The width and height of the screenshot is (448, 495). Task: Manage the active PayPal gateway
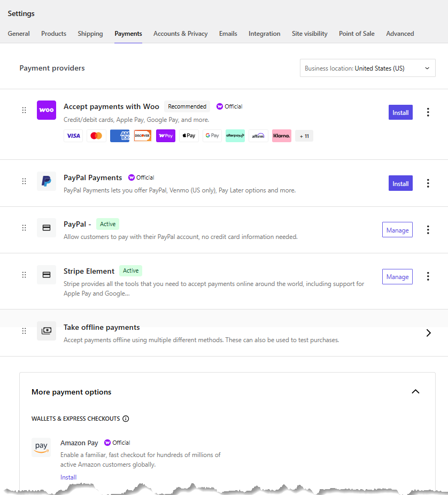tap(397, 230)
